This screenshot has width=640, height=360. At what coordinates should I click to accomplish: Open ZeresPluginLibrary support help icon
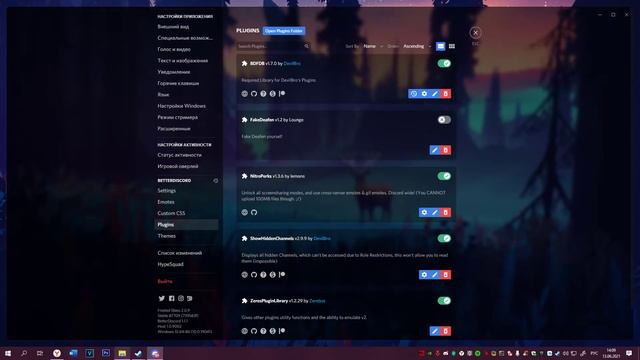[263, 331]
